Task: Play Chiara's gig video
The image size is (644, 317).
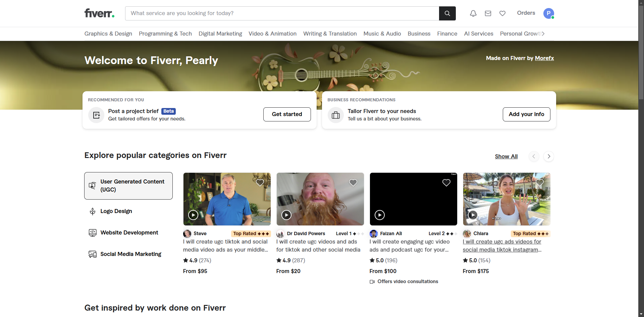Action: pos(473,215)
